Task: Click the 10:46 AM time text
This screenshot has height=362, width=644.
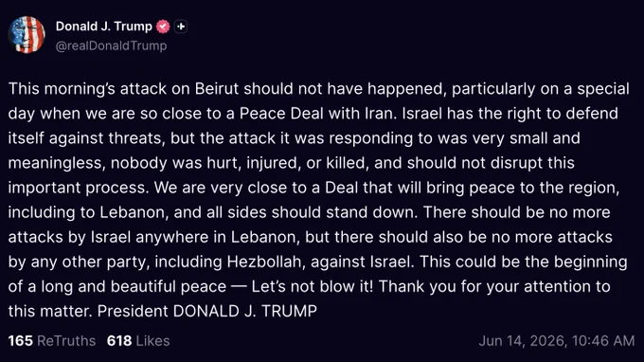Action: click(603, 340)
